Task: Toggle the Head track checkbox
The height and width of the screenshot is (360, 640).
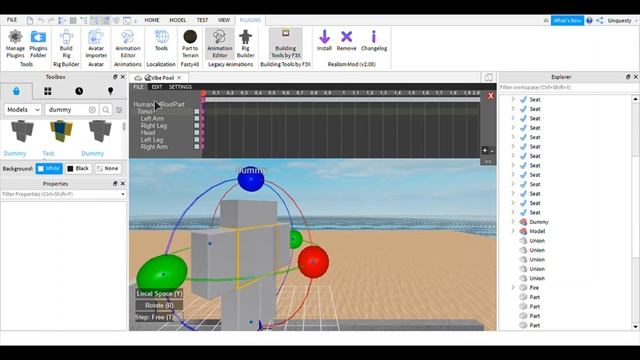Action: point(197,133)
